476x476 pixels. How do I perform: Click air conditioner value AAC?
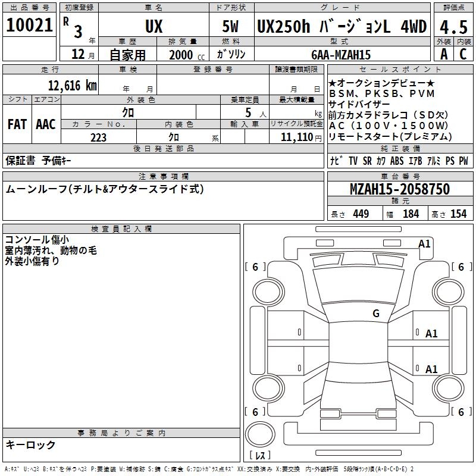46,124
